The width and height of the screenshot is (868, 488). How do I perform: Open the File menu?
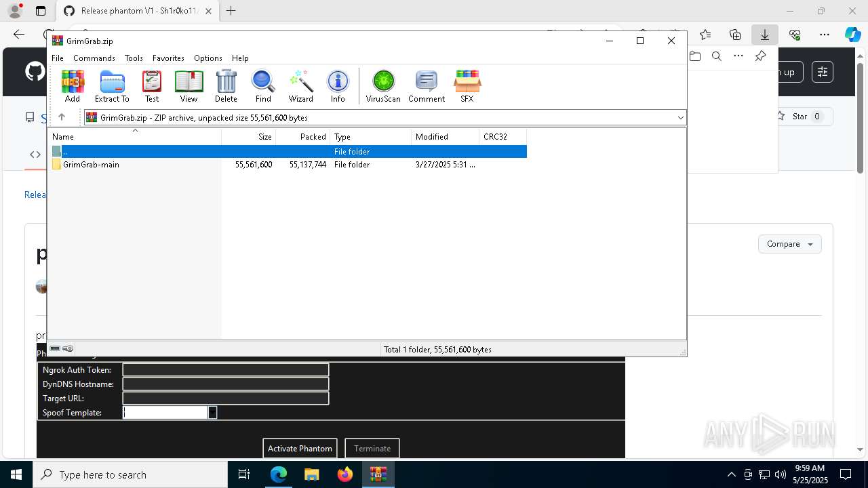[x=58, y=58]
